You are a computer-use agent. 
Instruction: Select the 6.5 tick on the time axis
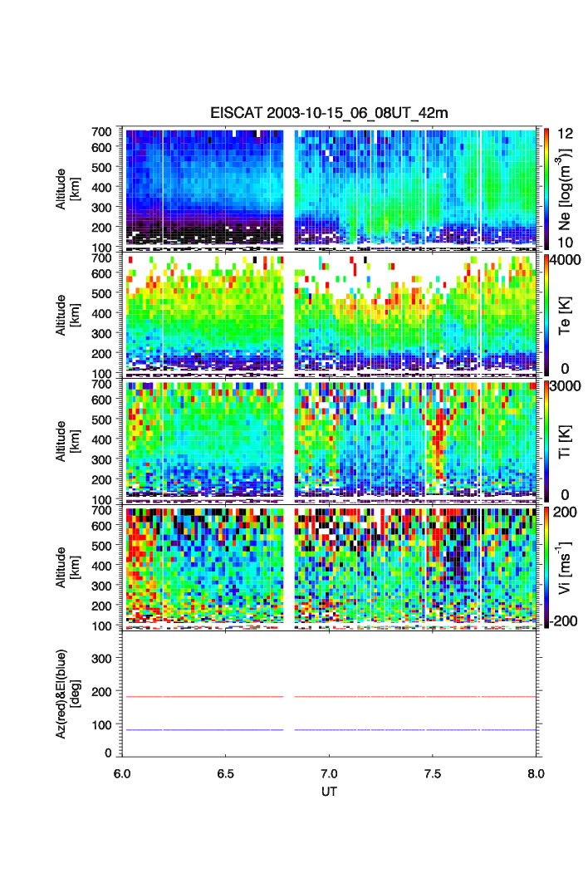(x=226, y=773)
